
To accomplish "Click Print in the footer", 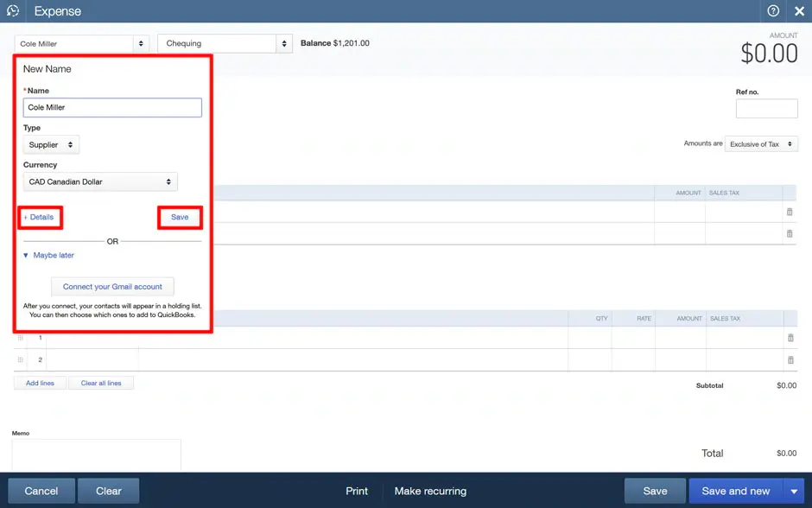I will point(357,491).
